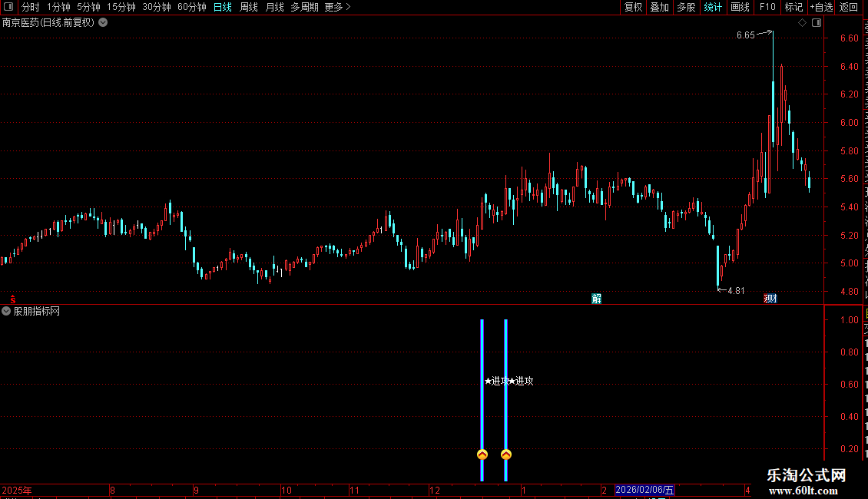This screenshot has width=868, height=499.
Task: Expand the 更多 periods menu
Action: 337,7
